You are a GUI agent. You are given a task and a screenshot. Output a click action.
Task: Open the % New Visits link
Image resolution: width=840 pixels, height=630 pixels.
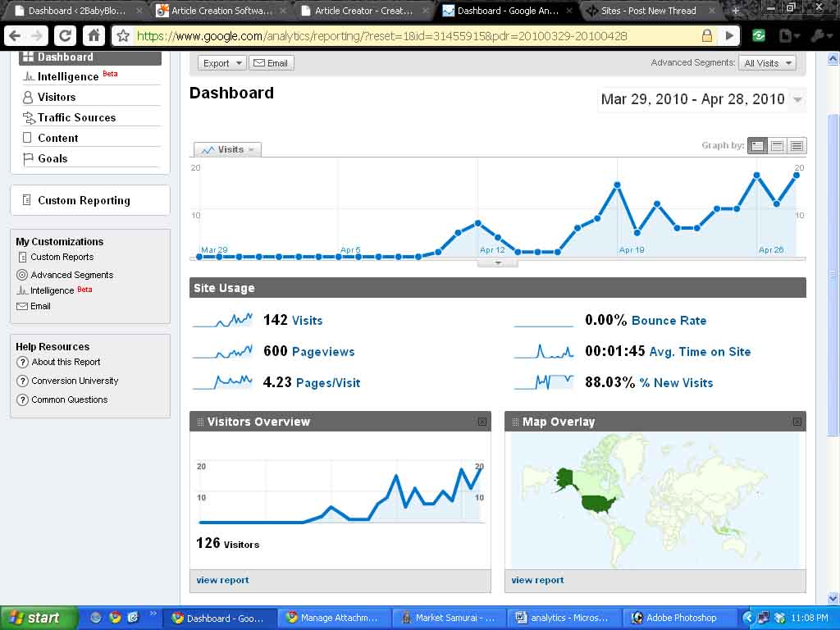pyautogui.click(x=676, y=382)
